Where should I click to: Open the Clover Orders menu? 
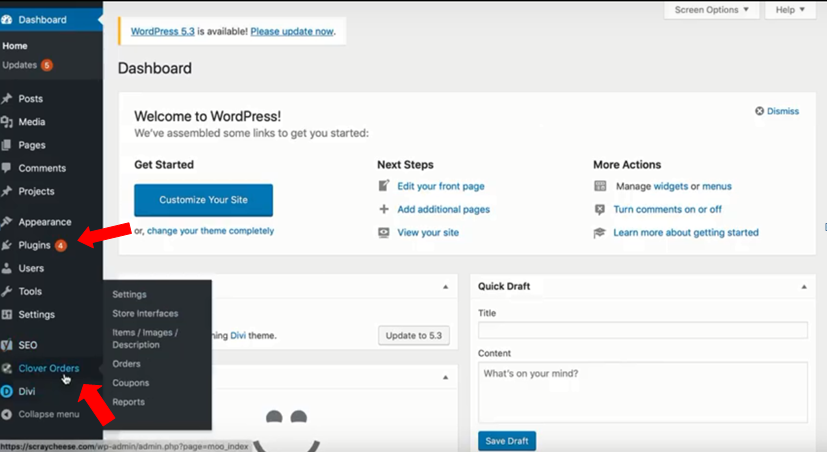51,369
